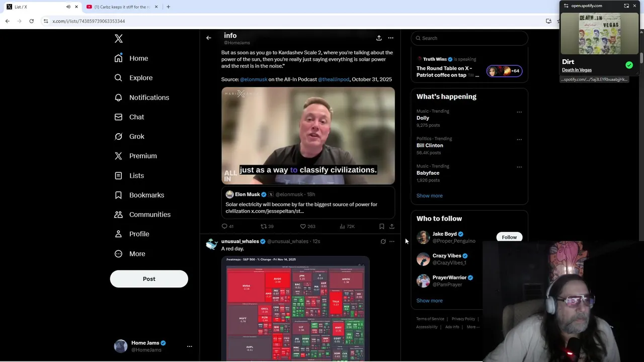This screenshot has height=362, width=644.
Task: Show more who to follow
Action: click(x=429, y=301)
